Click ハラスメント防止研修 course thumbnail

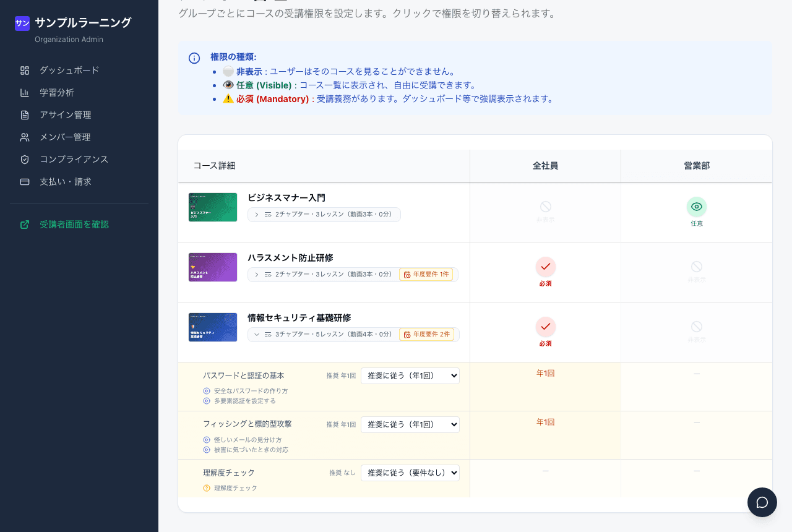coord(213,267)
